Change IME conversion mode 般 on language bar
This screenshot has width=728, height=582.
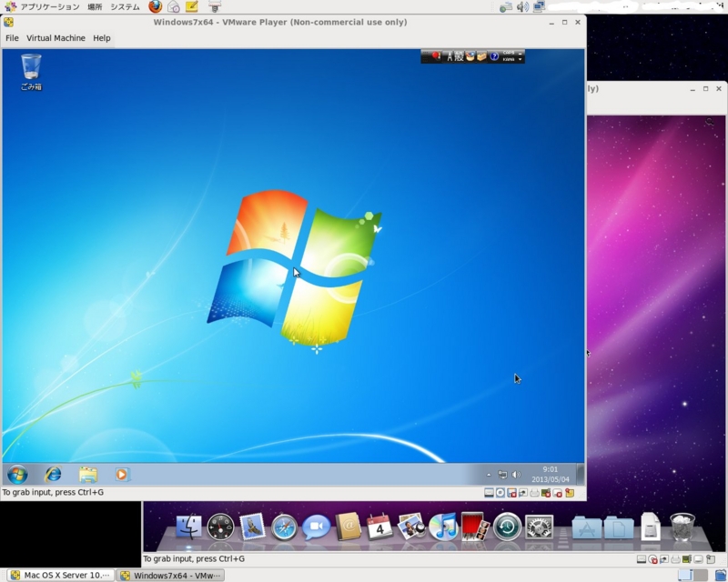(x=459, y=56)
